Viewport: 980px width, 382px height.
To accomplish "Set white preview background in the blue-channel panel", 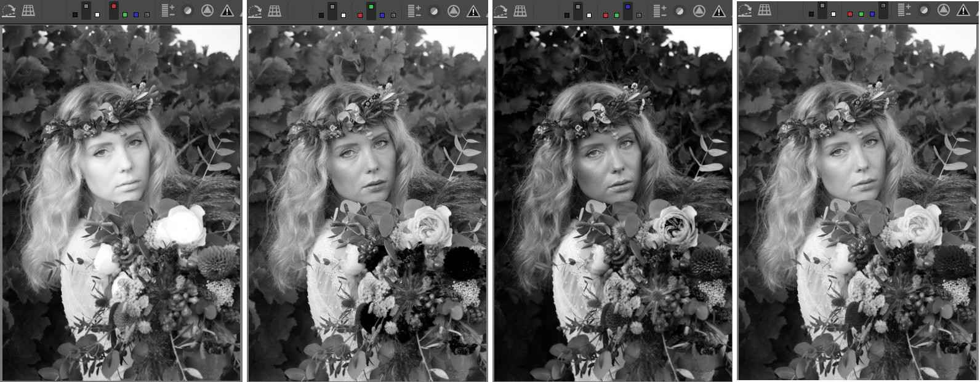I will point(589,14).
